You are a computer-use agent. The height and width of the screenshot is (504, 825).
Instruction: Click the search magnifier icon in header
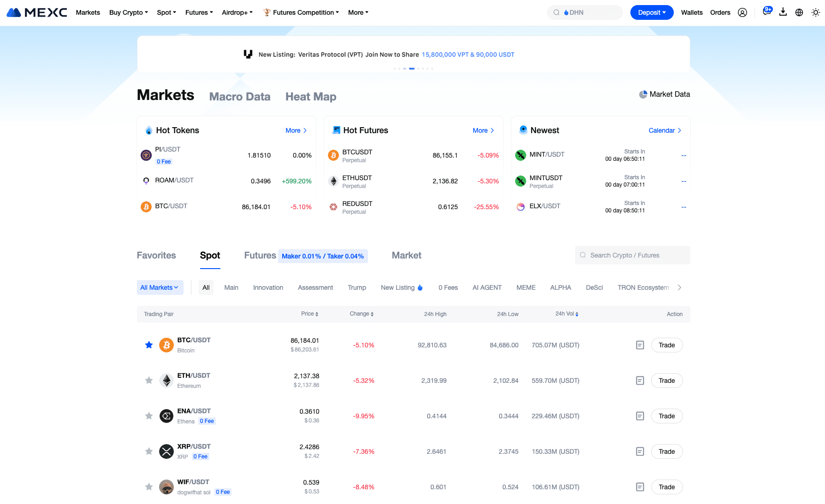coord(557,12)
